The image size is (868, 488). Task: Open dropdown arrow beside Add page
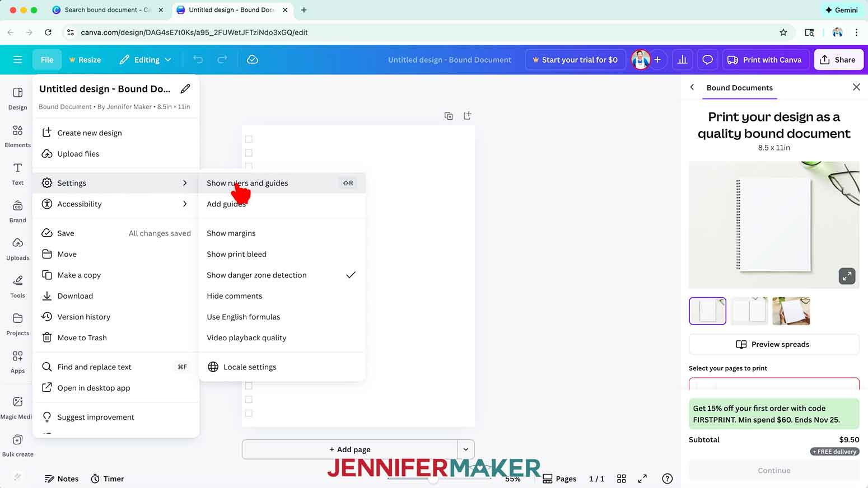[465, 449]
